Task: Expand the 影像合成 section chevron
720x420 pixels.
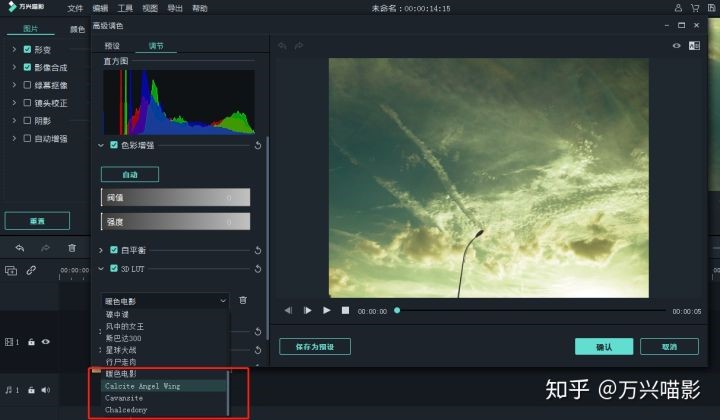Action: click(x=14, y=67)
